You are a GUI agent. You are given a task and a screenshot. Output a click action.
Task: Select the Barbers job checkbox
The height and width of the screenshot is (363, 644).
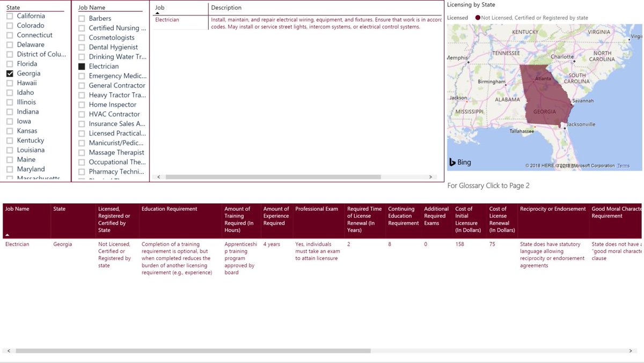click(x=82, y=19)
